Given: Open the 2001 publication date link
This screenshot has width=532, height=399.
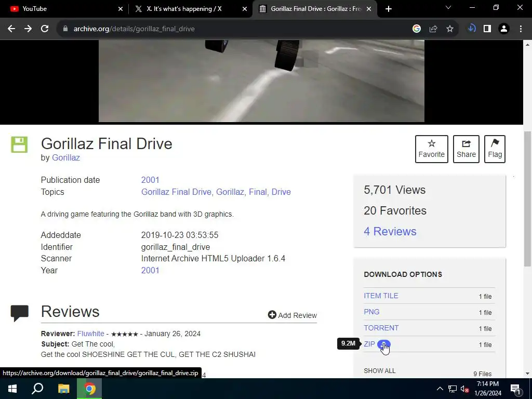Looking at the screenshot, I should (x=150, y=180).
